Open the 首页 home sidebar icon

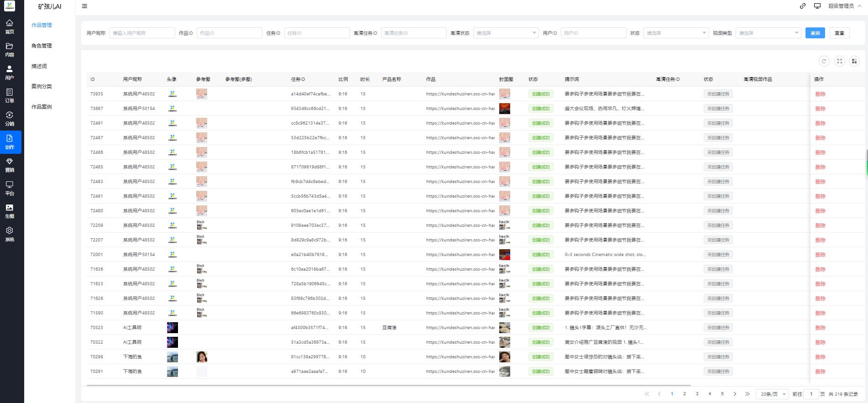[x=10, y=26]
